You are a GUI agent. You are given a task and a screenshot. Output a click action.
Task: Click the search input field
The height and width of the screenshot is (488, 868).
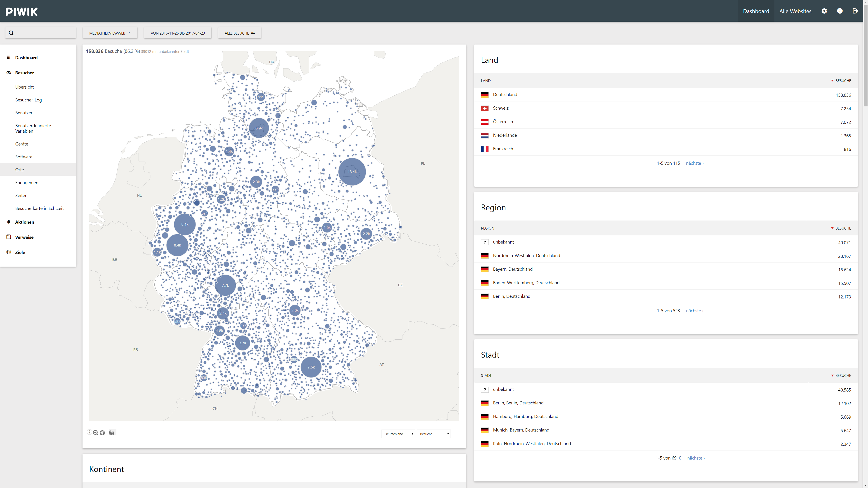pos(44,33)
